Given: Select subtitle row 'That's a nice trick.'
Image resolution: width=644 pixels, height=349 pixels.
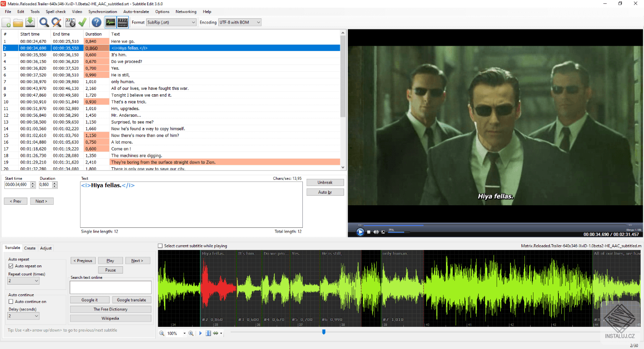Looking at the screenshot, I should pyautogui.click(x=172, y=102).
